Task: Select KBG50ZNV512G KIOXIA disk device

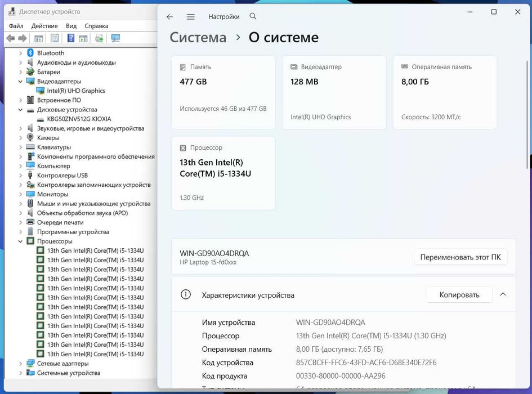Action: point(79,119)
